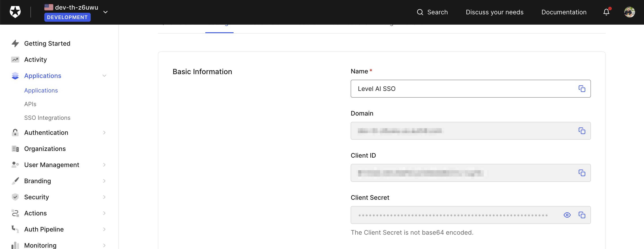Open the Activity sidebar item

[x=36, y=60]
